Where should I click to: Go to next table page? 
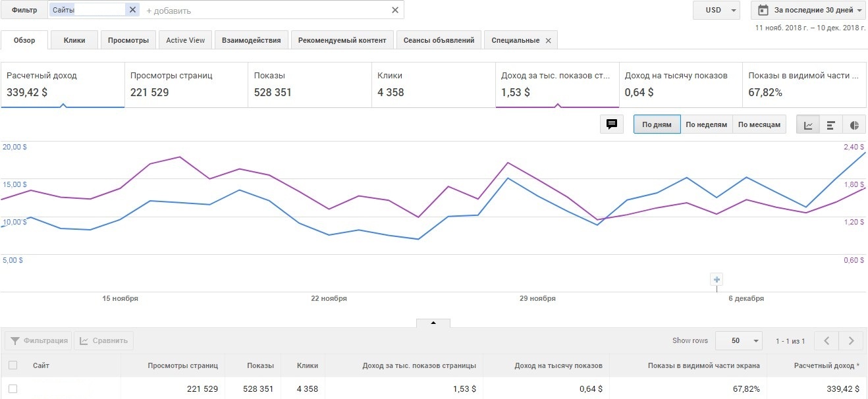pyautogui.click(x=851, y=340)
